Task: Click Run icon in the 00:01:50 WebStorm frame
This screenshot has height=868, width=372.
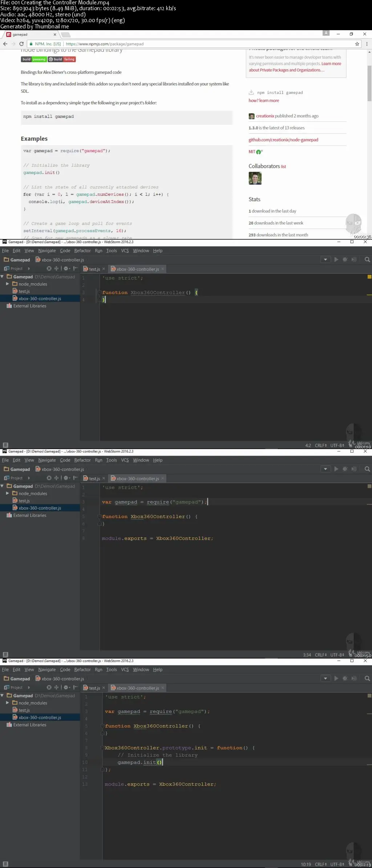Action: pyautogui.click(x=336, y=469)
